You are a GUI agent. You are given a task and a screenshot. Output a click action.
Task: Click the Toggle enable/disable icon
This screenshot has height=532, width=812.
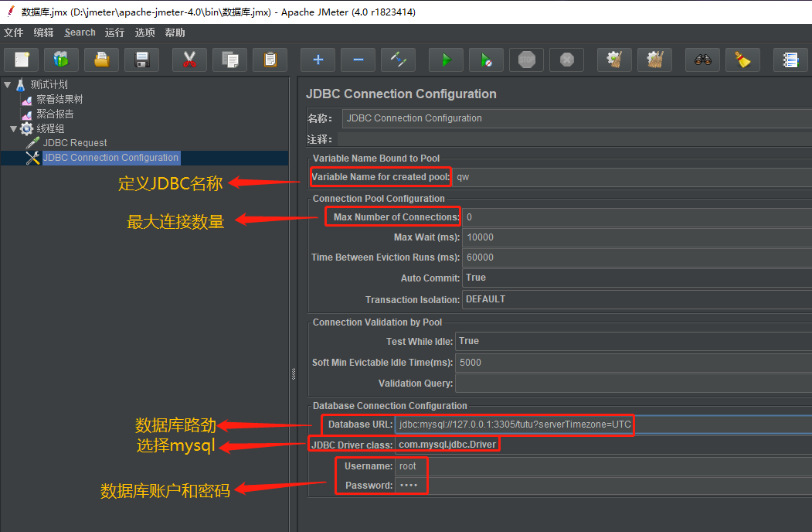click(x=398, y=60)
